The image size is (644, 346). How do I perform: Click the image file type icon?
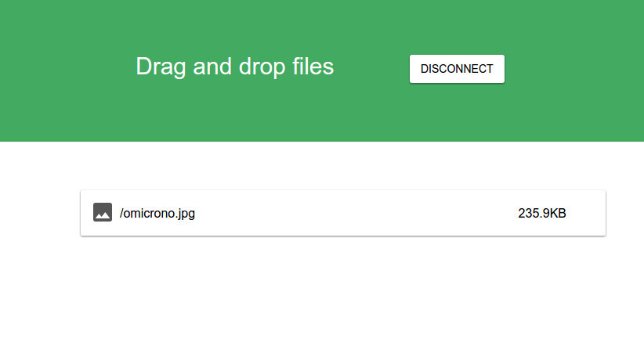[103, 212]
